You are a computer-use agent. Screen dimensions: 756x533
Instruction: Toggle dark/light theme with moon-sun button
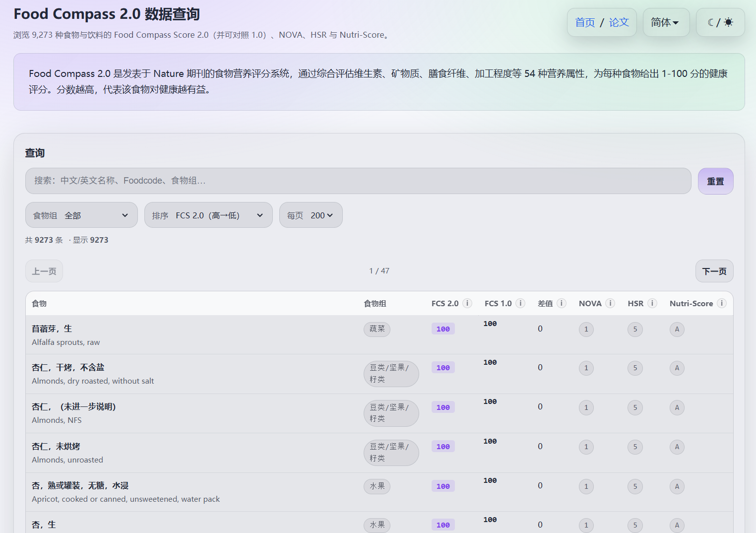[x=720, y=22]
